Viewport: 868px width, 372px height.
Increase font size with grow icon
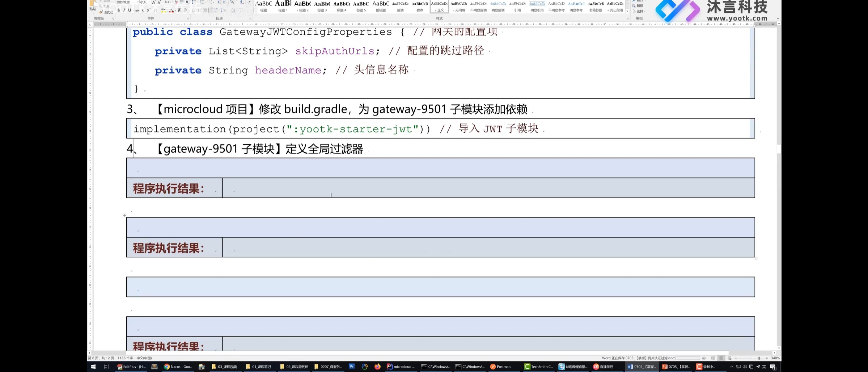(x=154, y=2)
